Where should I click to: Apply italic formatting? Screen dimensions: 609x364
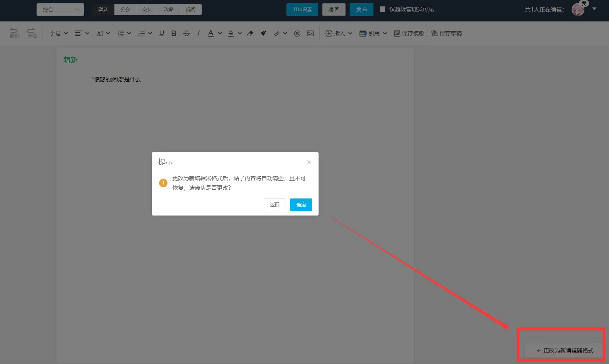(x=198, y=34)
